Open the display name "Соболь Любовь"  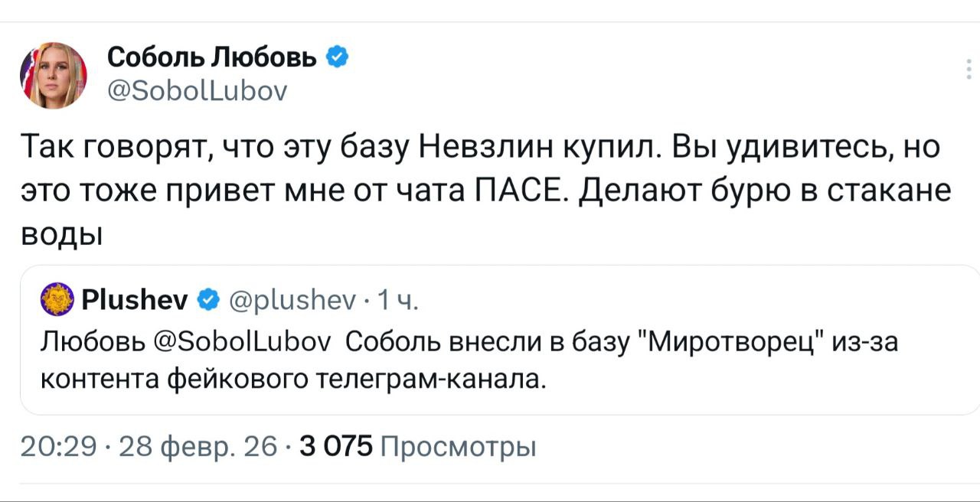(212, 57)
